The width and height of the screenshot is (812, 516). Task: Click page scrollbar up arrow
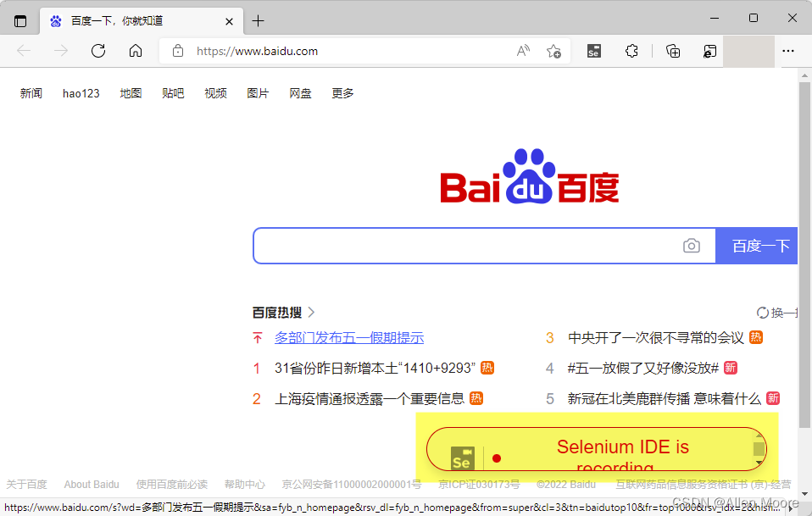click(804, 75)
